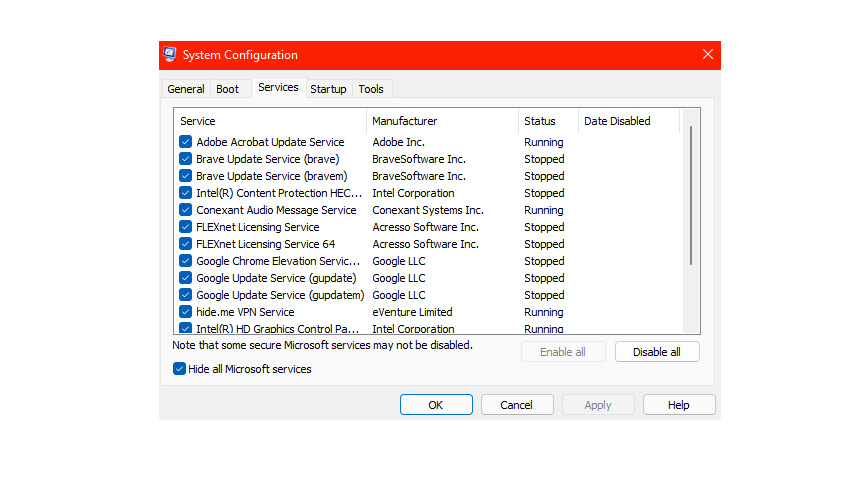
Task: Open the Tools tab
Action: (371, 89)
